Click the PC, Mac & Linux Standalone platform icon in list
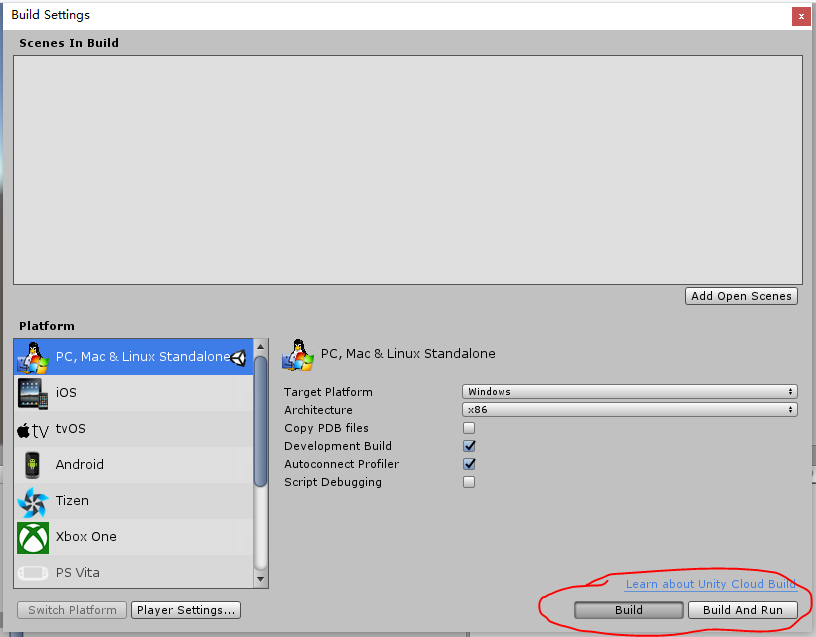The height and width of the screenshot is (637, 816). [33, 357]
